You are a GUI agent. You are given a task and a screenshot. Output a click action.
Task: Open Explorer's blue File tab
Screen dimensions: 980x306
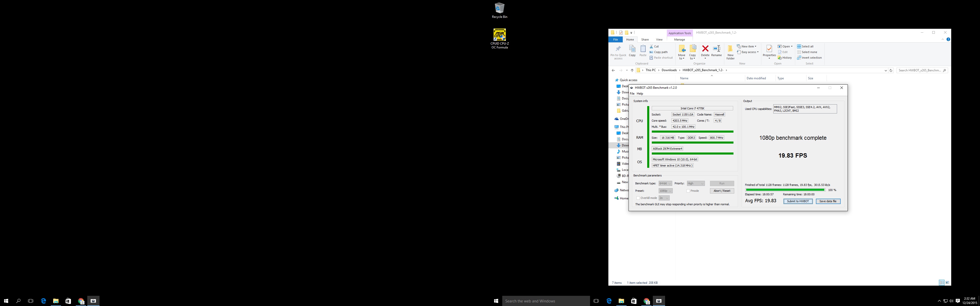(x=616, y=40)
